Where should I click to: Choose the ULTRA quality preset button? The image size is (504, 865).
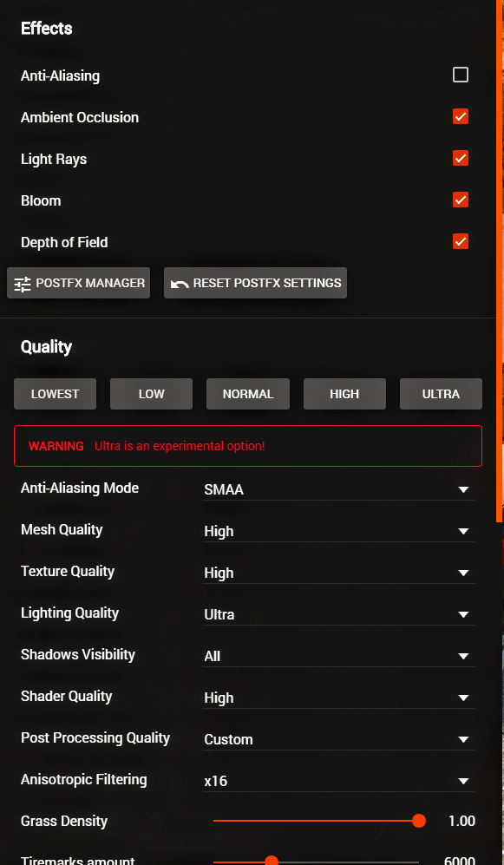(442, 394)
